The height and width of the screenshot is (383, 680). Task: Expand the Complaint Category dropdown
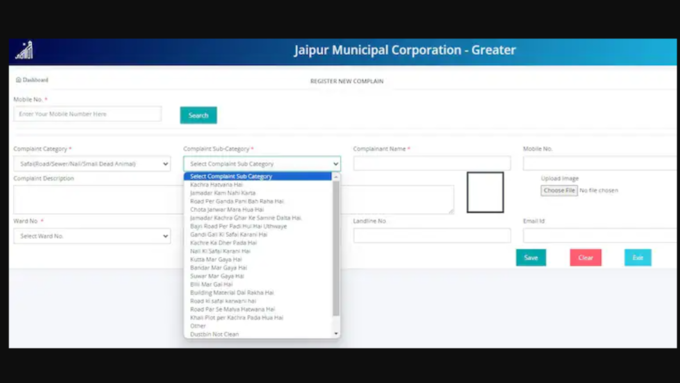click(x=92, y=164)
